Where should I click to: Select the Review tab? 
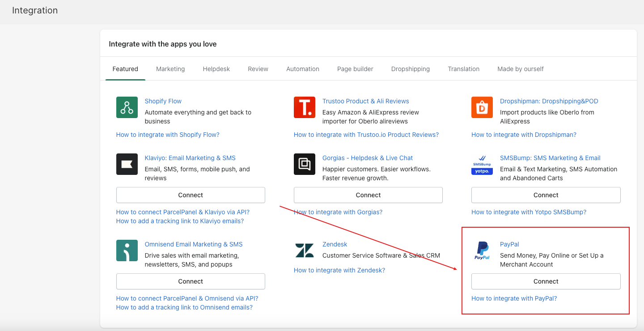pyautogui.click(x=258, y=69)
